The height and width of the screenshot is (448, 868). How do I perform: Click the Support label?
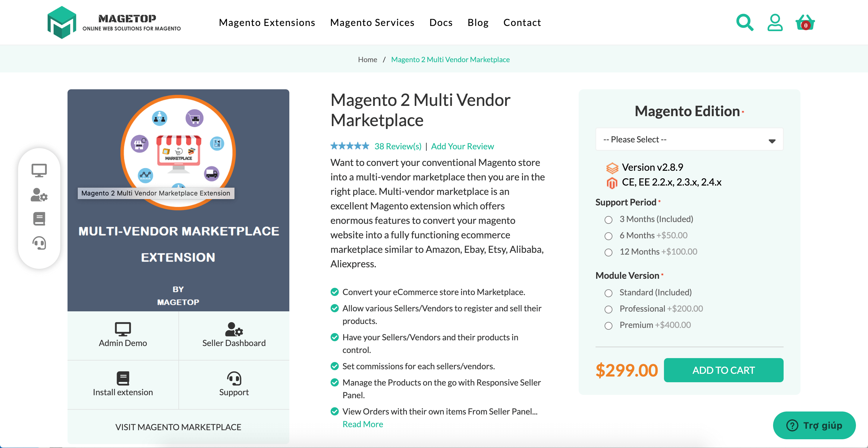234,392
